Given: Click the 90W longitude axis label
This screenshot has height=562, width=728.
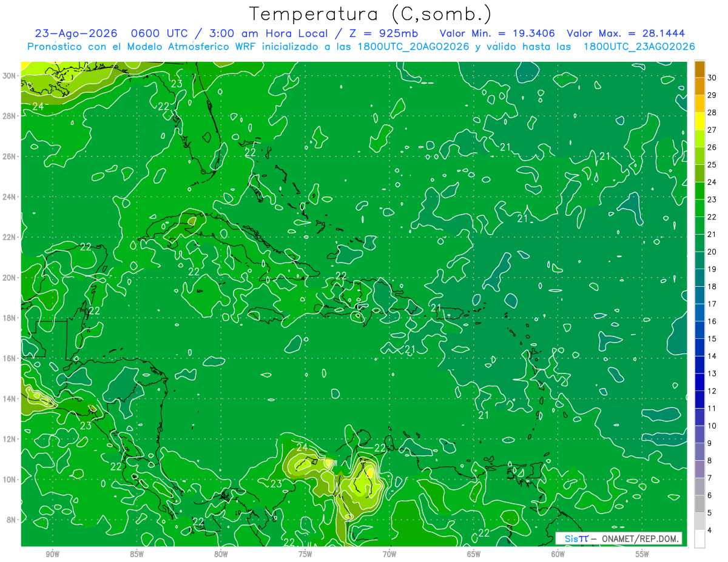Looking at the screenshot, I should tap(53, 554).
